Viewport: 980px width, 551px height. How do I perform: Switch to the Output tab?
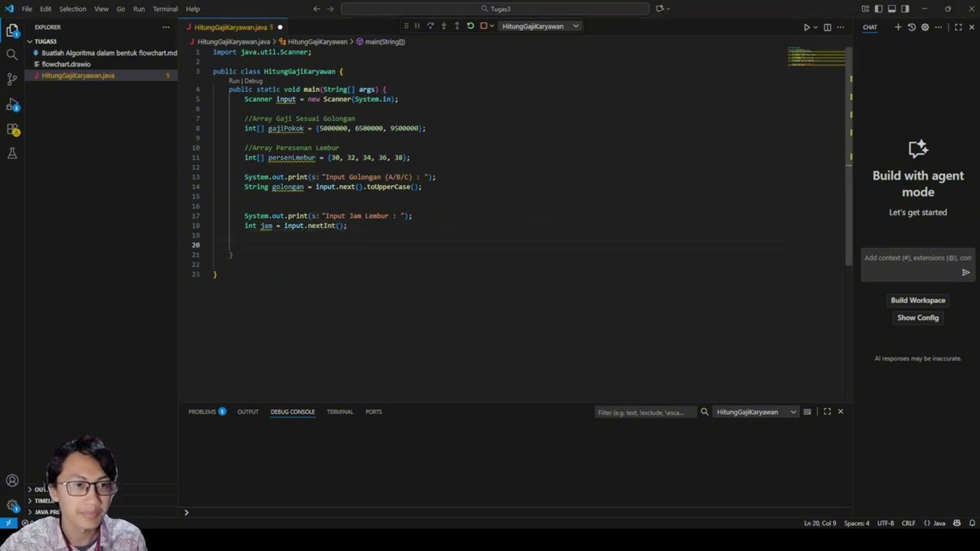pos(248,412)
